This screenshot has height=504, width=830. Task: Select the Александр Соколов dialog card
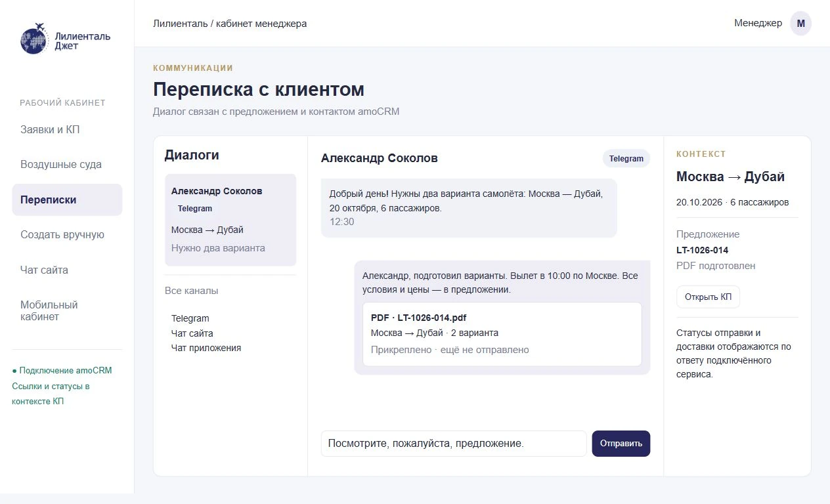click(x=230, y=220)
